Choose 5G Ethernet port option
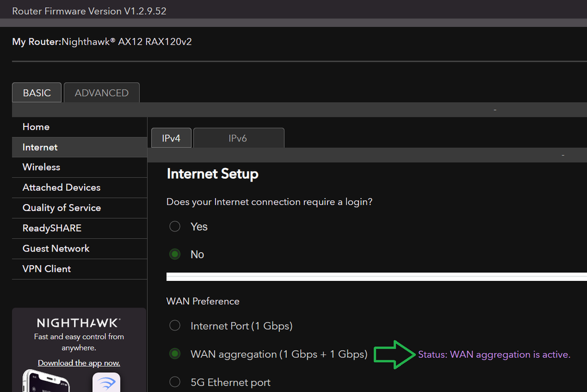This screenshot has width=587, height=392. click(175, 382)
